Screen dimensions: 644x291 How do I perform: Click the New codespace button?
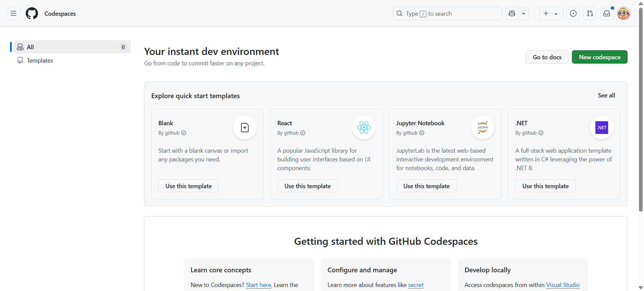click(600, 57)
